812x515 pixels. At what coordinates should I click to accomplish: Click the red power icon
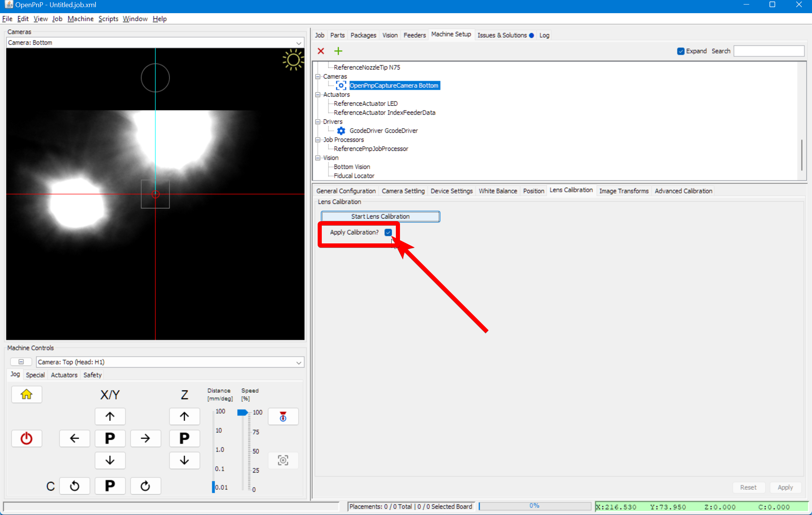coord(27,438)
